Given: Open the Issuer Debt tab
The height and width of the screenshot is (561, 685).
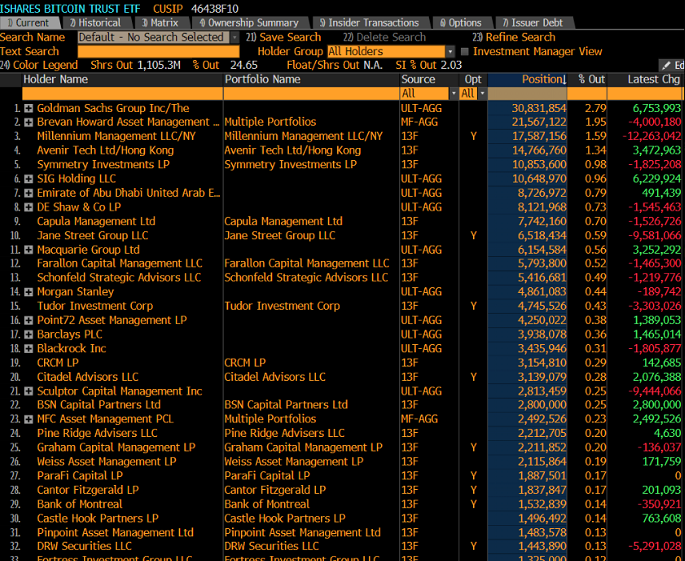Looking at the screenshot, I should [x=533, y=23].
